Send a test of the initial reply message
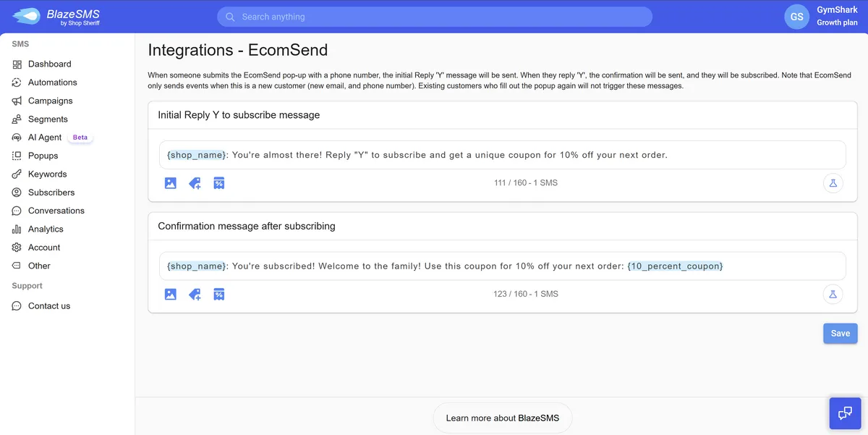Viewport: 868px width, 435px height. click(833, 183)
